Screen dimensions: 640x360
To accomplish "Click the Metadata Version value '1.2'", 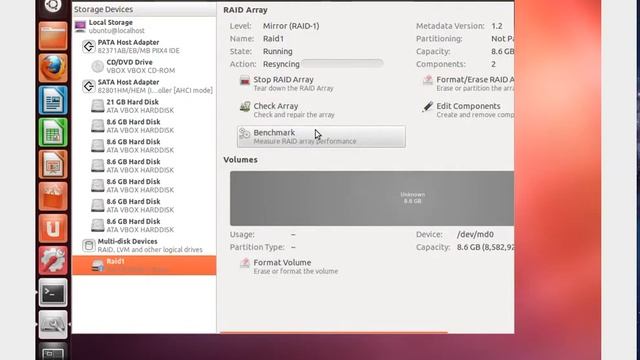I will 497,26.
